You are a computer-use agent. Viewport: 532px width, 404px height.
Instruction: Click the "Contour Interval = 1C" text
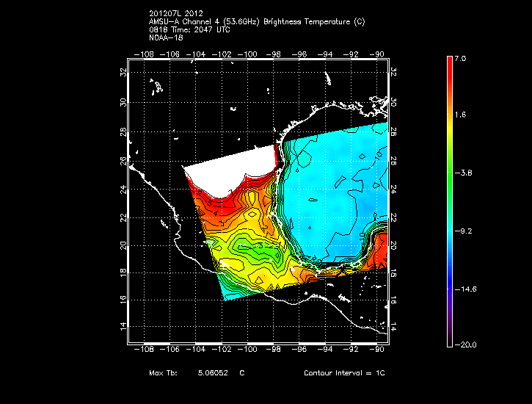[344, 373]
